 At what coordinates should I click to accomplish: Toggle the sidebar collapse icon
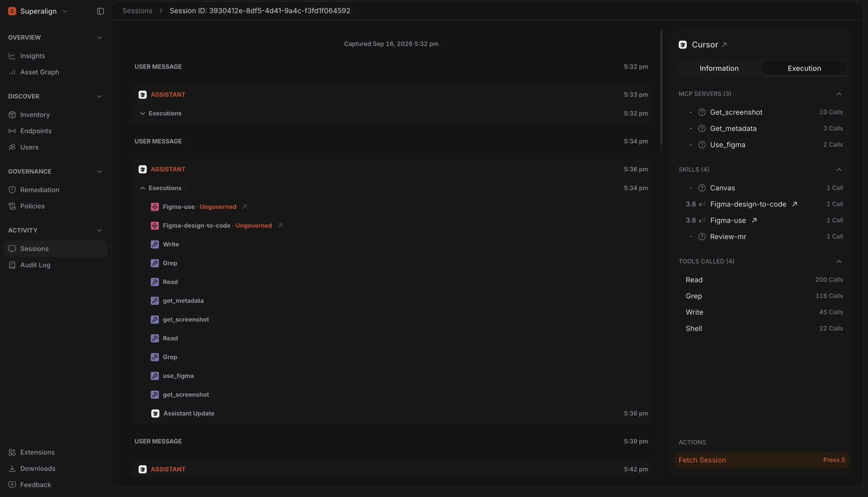coord(100,11)
